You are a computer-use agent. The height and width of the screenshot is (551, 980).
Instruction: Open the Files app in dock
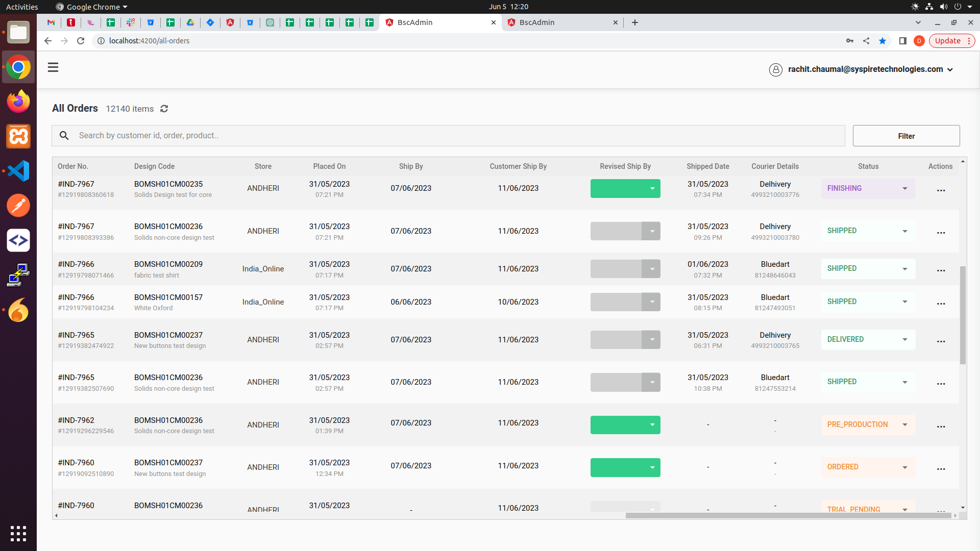tap(18, 33)
